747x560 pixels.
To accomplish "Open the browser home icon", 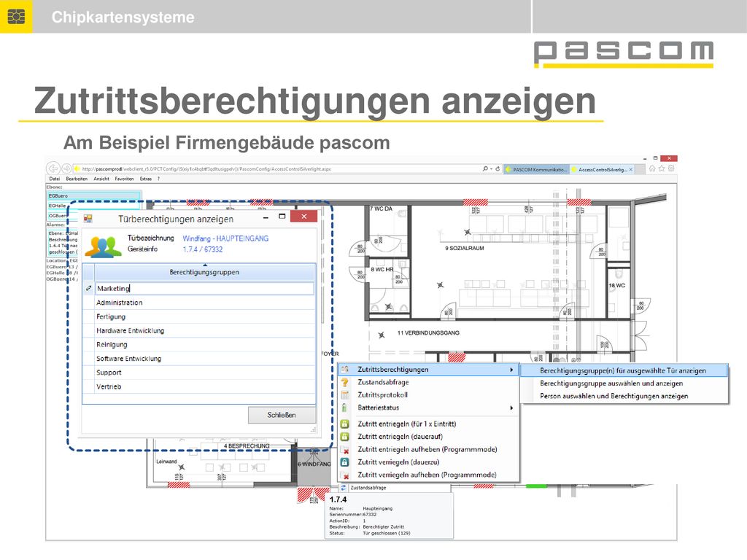I will [x=652, y=168].
